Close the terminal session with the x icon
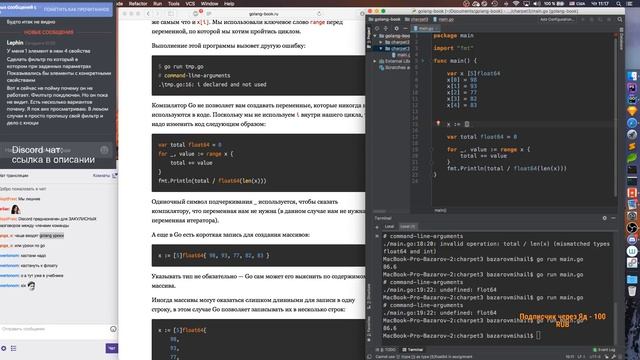Viewport: 640px width, 360px height. (377, 236)
